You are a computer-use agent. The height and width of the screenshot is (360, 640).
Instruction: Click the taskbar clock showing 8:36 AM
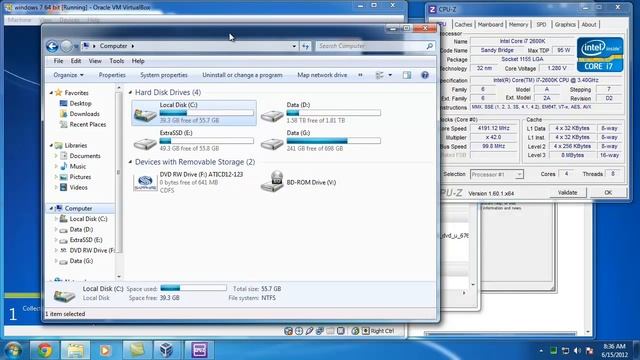(614, 351)
